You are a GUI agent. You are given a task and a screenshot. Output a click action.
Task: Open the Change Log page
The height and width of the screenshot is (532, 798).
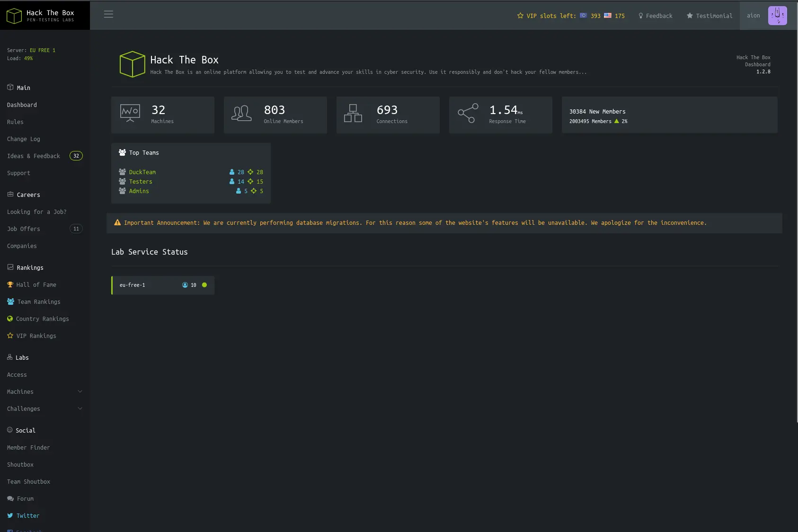pos(24,139)
